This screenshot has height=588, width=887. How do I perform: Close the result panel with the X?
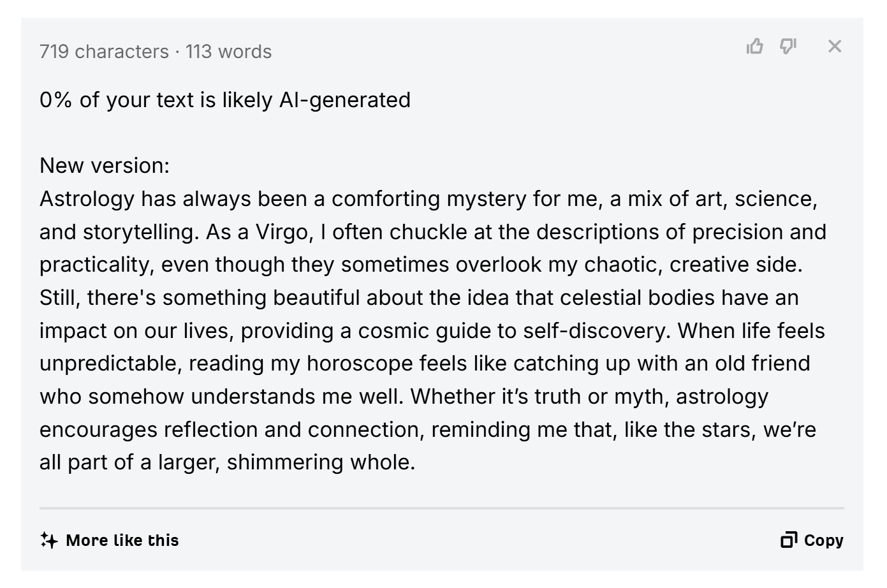pyautogui.click(x=835, y=47)
